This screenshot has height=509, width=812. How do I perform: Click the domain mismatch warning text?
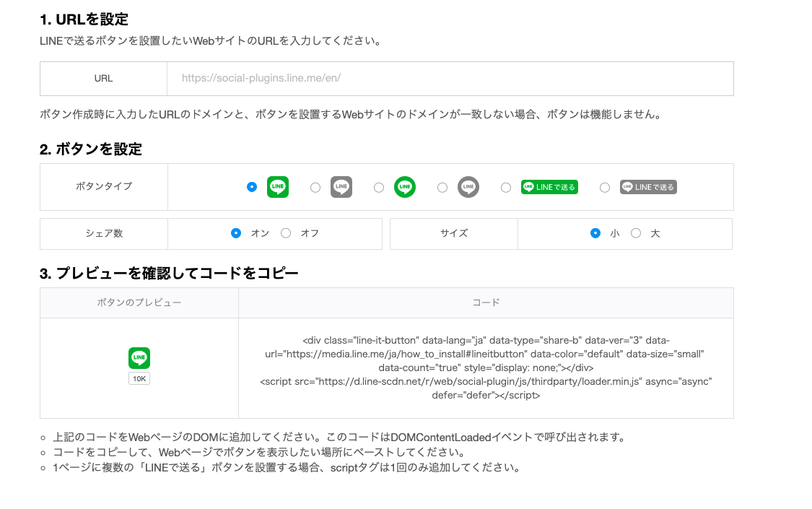352,114
